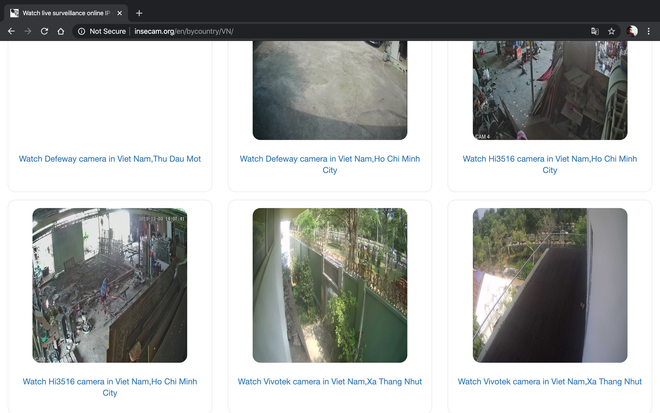
Task: Open the translate page icon
Action: pyautogui.click(x=595, y=31)
